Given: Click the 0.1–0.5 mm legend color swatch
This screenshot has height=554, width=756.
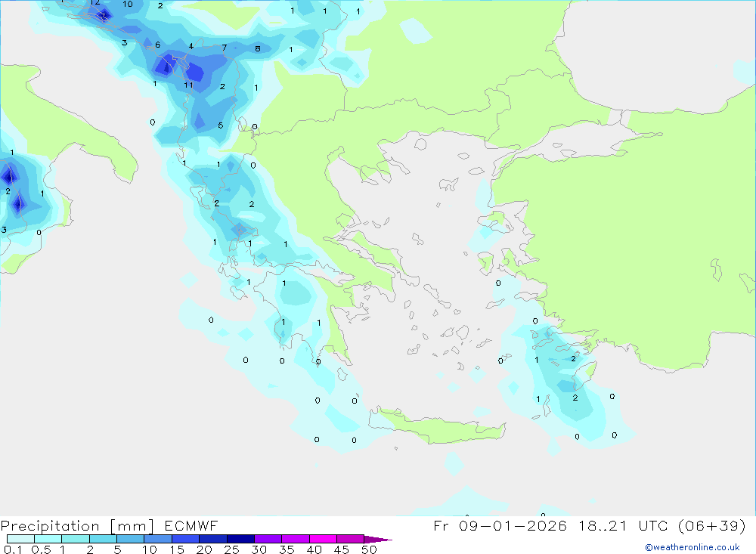Looking at the screenshot, I should pyautogui.click(x=20, y=539).
